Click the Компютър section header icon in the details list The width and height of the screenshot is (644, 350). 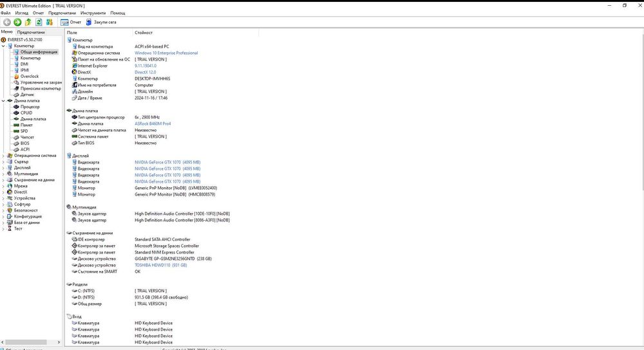click(69, 40)
